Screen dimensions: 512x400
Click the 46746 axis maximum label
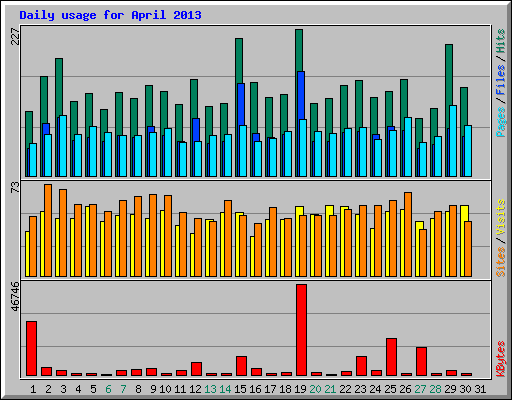point(16,296)
